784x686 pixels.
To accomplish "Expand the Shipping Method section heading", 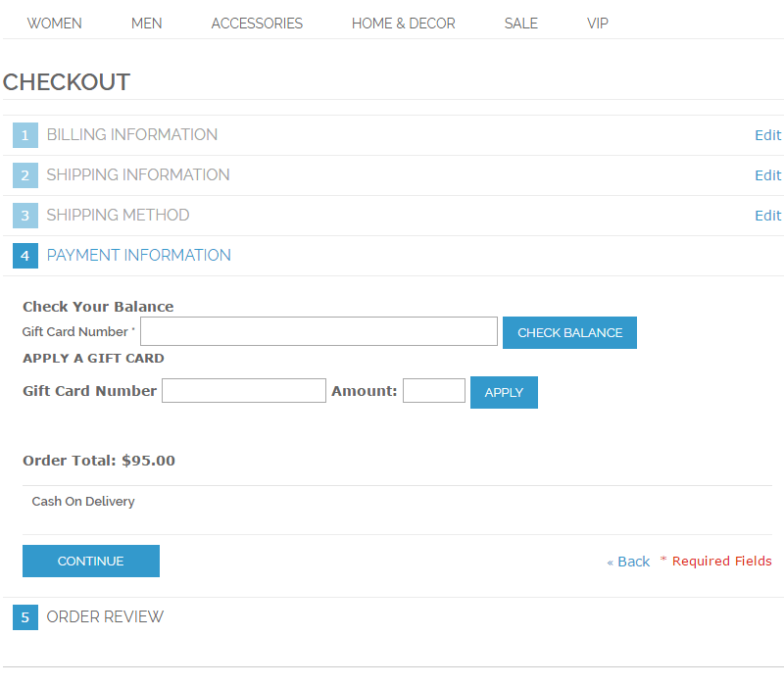I will click(118, 216).
